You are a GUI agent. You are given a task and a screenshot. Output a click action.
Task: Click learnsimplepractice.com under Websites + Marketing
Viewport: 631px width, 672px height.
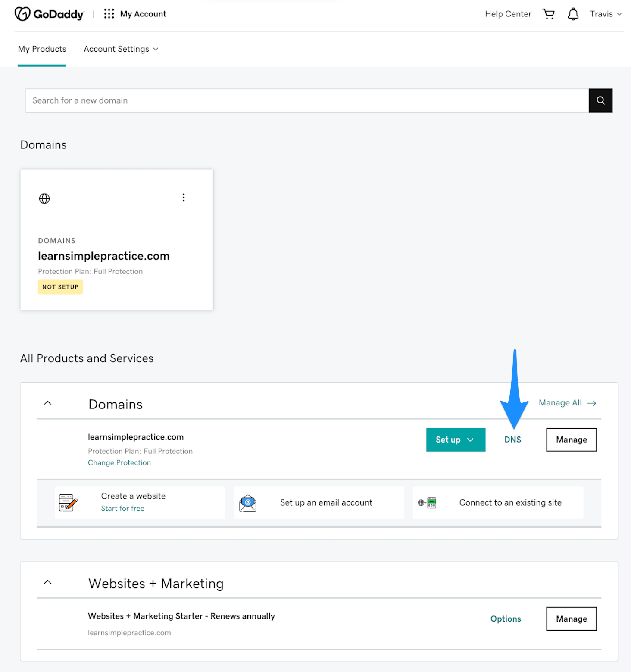pyautogui.click(x=129, y=633)
